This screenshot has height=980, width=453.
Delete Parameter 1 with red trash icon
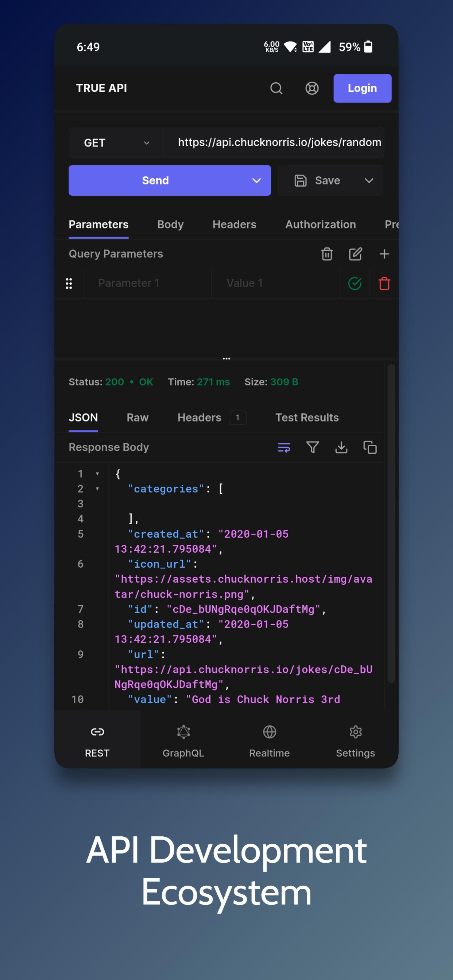[384, 283]
